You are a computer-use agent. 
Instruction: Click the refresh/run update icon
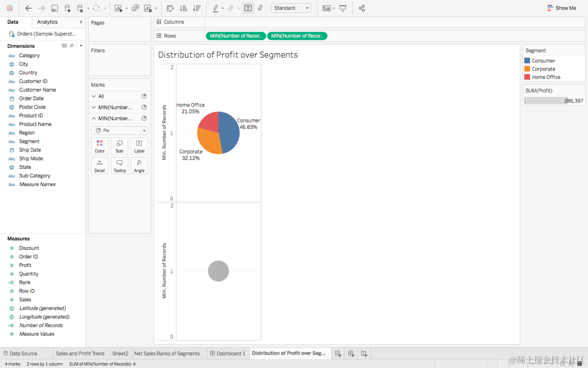(96, 8)
